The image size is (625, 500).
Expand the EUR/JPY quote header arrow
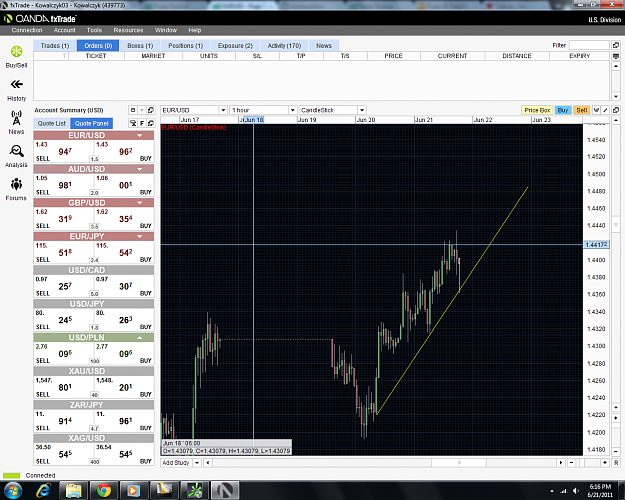point(140,236)
